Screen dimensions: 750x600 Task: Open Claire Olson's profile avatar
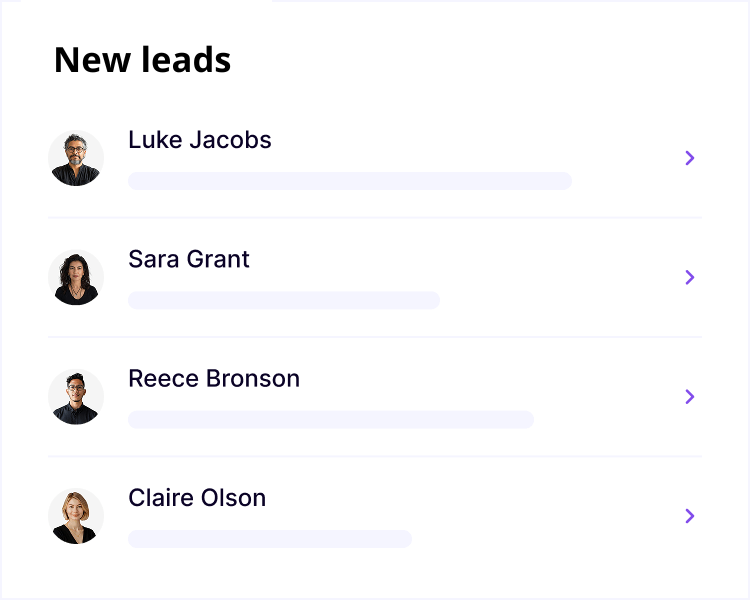point(76,516)
